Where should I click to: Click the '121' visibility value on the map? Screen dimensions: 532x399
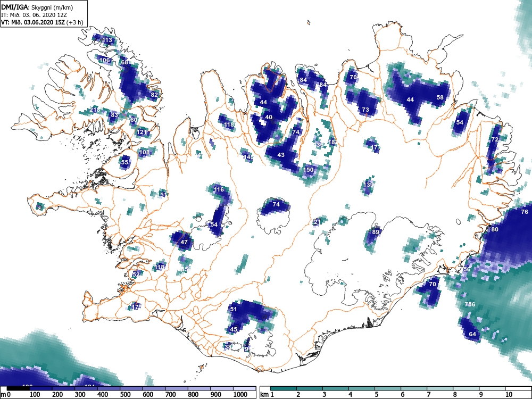[142, 132]
